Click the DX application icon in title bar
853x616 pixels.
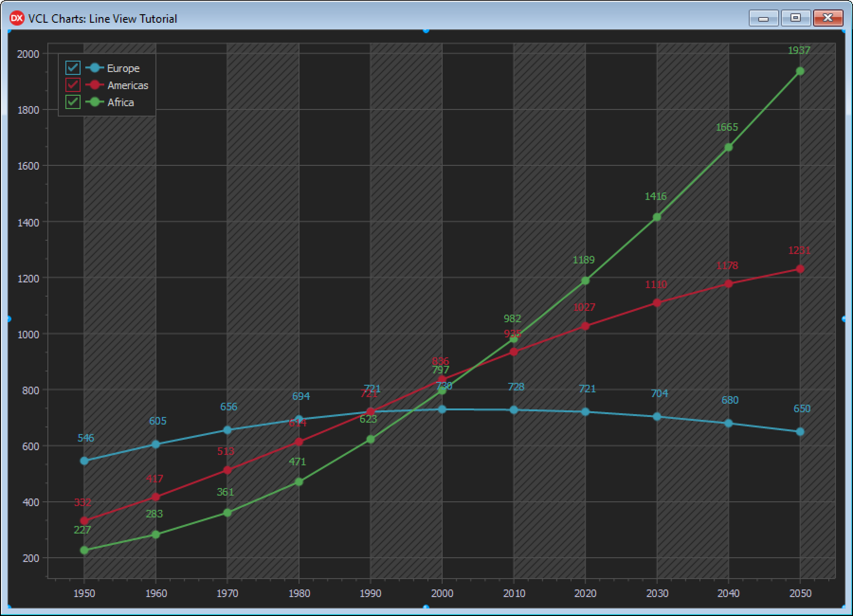pyautogui.click(x=17, y=18)
